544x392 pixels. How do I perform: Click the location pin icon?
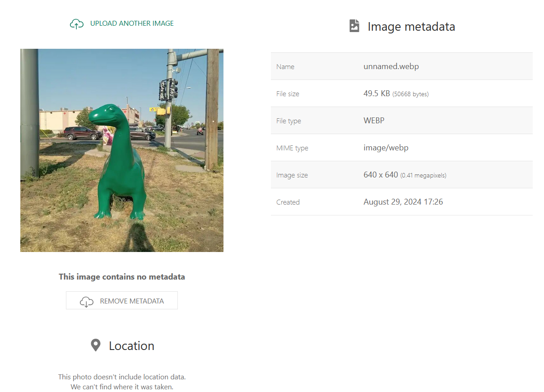[96, 345]
